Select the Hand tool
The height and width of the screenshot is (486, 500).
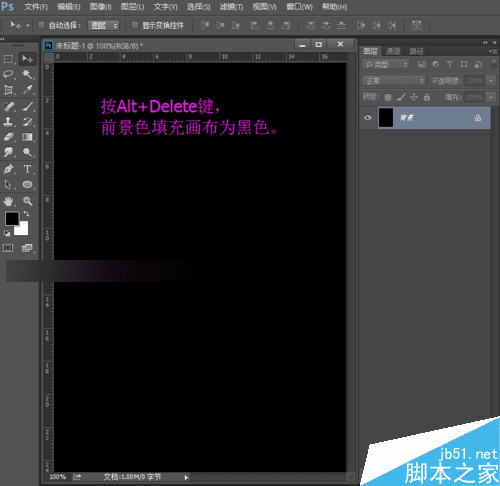pos(8,201)
